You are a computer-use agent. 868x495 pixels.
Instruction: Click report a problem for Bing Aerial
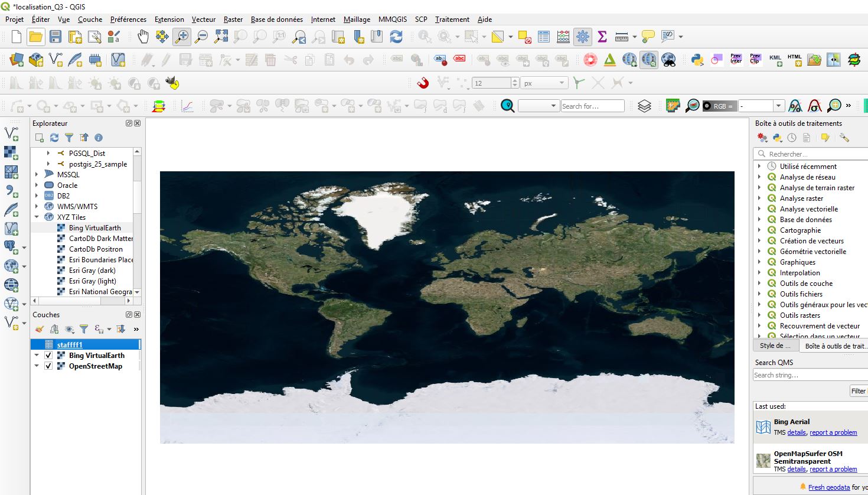tap(833, 432)
